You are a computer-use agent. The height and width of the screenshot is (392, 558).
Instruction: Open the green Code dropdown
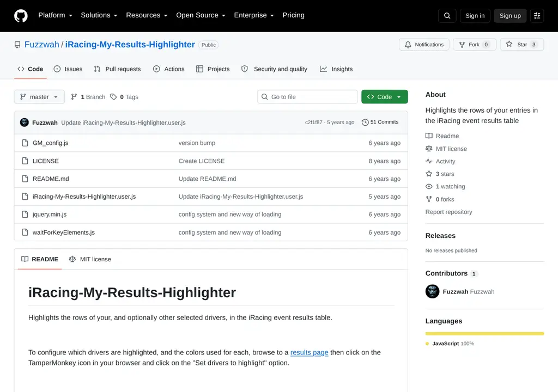(384, 97)
